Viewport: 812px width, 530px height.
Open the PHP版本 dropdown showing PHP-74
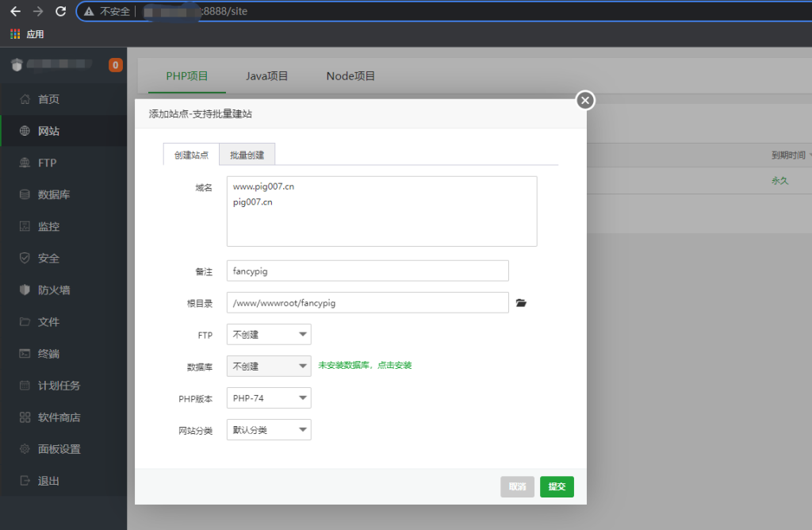pos(269,398)
